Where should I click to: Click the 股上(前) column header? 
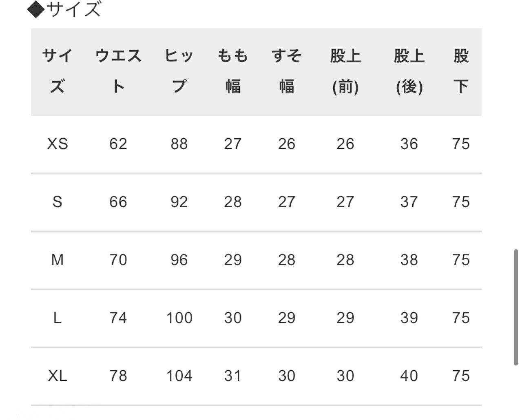click(345, 71)
